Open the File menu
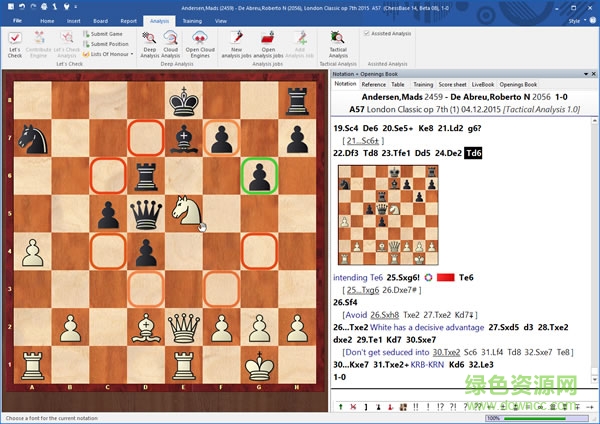 tap(17, 21)
